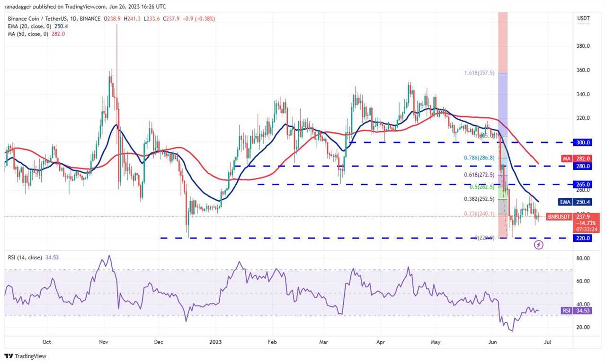This screenshot has height=364, width=606.
Task: Click the 80.00 RSI axis label
Action: click(583, 258)
